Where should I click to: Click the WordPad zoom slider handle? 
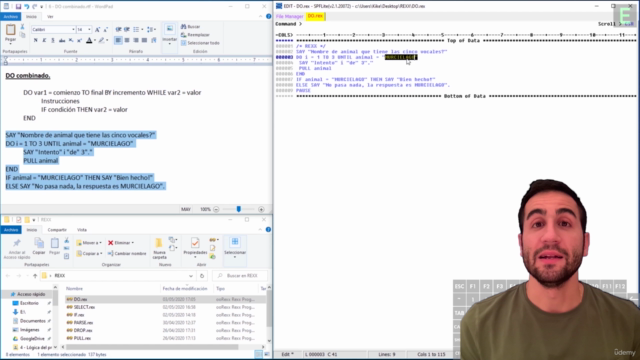pyautogui.click(x=239, y=209)
